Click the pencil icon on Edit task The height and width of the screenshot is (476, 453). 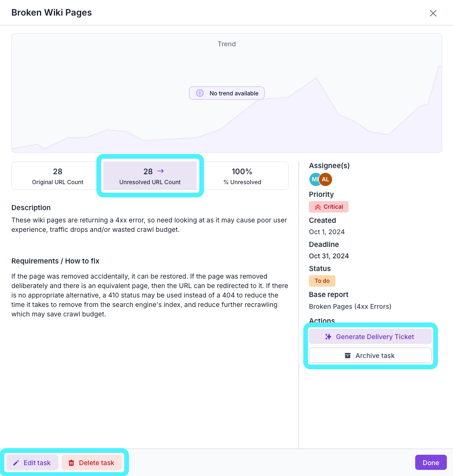(x=16, y=463)
